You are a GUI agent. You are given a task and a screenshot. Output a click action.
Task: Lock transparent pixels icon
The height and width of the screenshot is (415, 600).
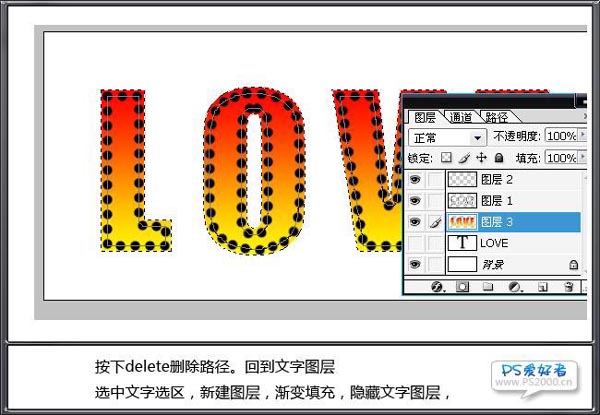pos(447,158)
